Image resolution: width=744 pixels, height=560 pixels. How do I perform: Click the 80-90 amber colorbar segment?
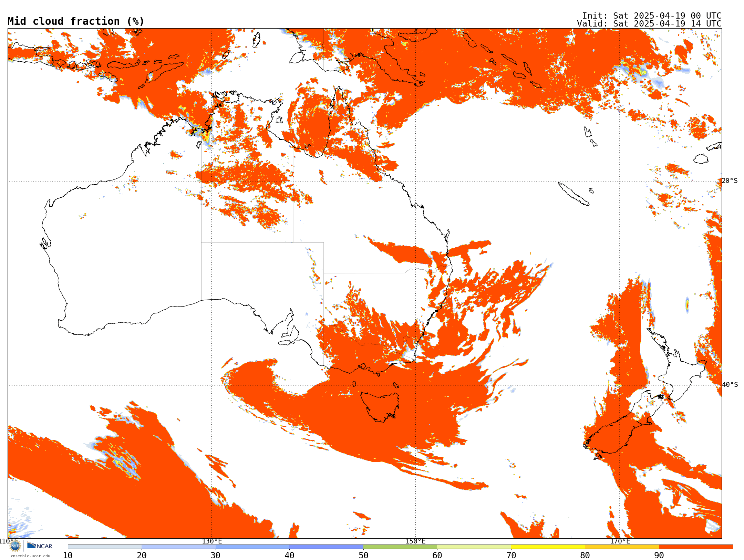tap(622, 547)
